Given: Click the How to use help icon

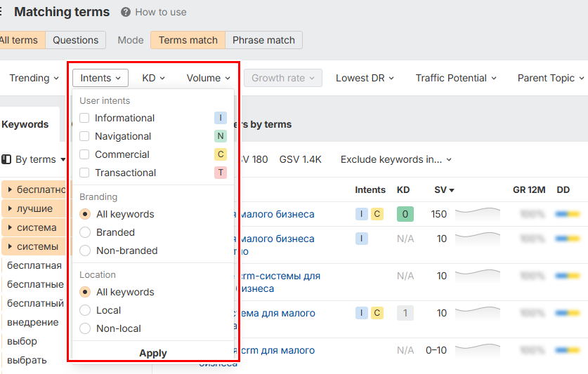Looking at the screenshot, I should (x=126, y=13).
